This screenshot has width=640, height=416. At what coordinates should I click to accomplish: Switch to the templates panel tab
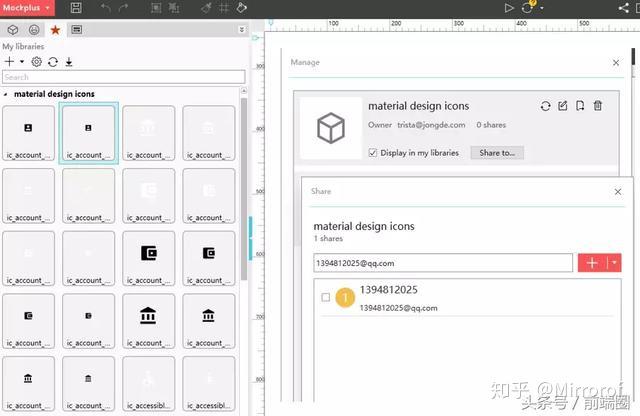(77, 30)
